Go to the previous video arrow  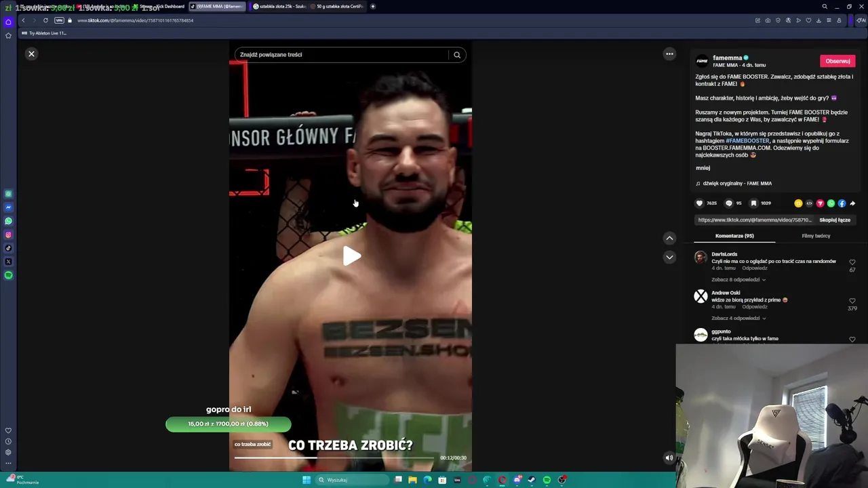click(x=669, y=238)
